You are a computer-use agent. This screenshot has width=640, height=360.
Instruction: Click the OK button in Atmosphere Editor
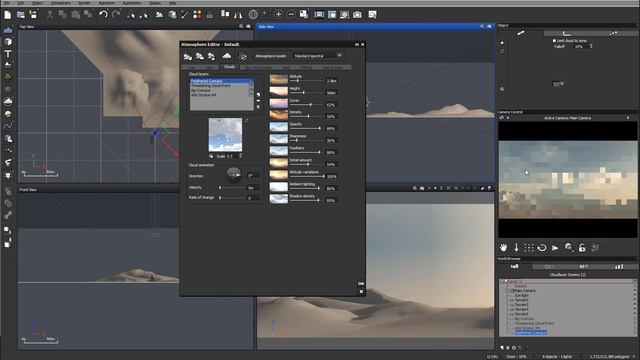click(361, 283)
